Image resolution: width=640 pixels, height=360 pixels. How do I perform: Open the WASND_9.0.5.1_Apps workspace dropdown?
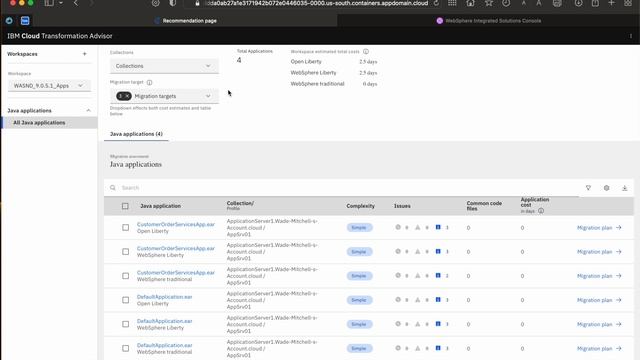pyautogui.click(x=49, y=86)
